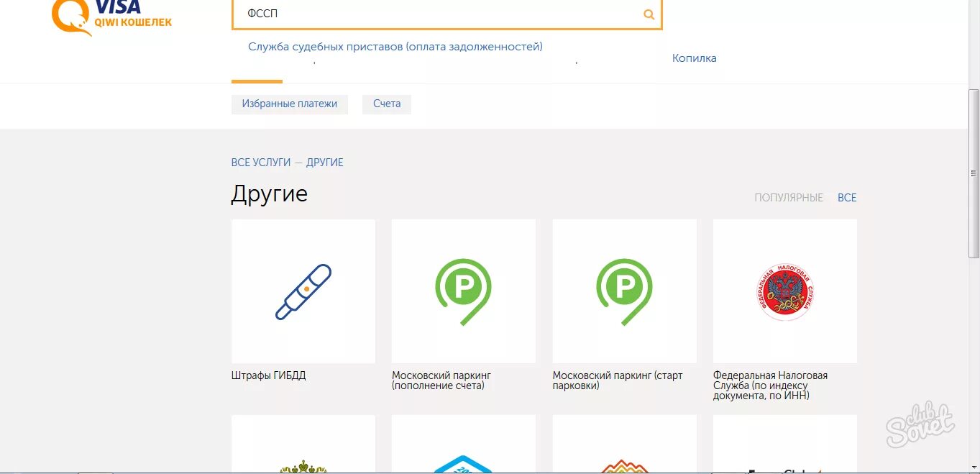This screenshot has width=980, height=474.
Task: Click Московский паркинг (старт парковки) label
Action: [618, 380]
